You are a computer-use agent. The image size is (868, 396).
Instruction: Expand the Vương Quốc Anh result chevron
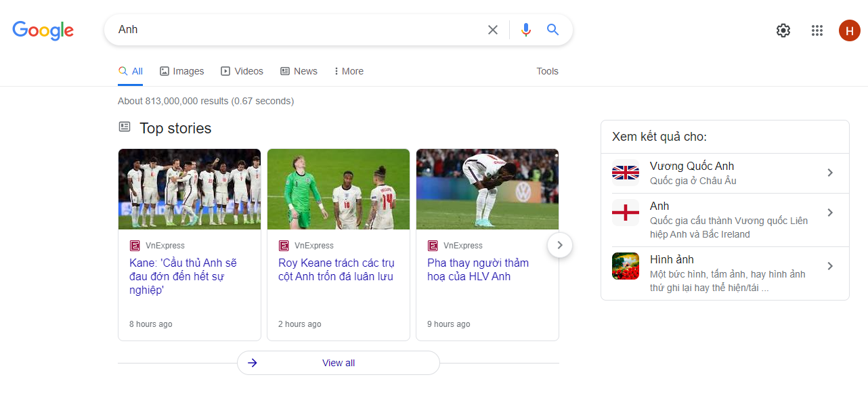pos(830,173)
